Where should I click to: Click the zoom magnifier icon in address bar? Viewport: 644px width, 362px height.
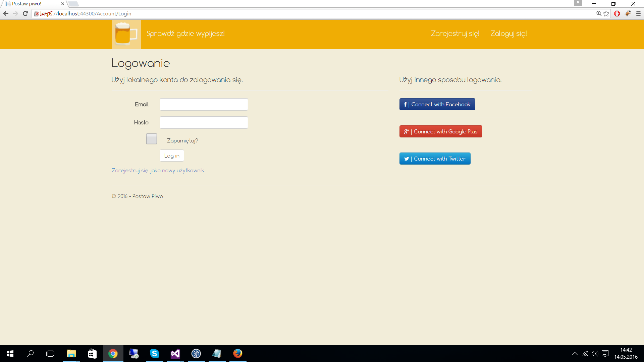pos(599,13)
